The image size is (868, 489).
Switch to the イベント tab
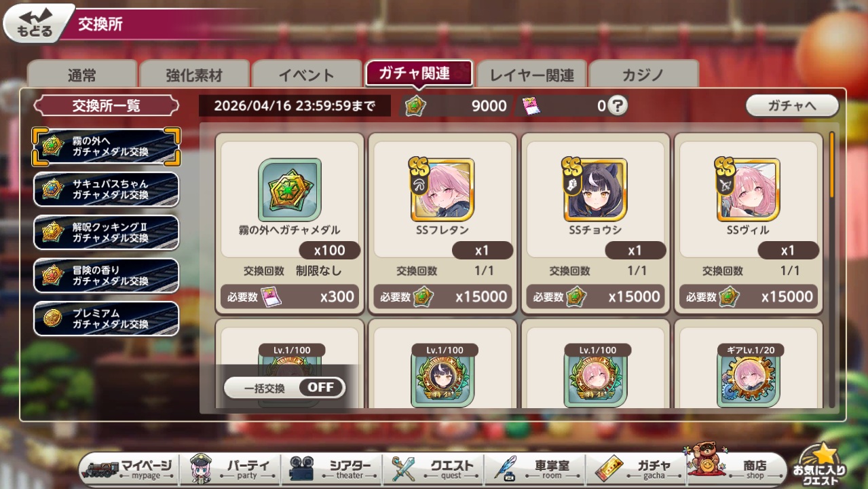[x=307, y=75]
